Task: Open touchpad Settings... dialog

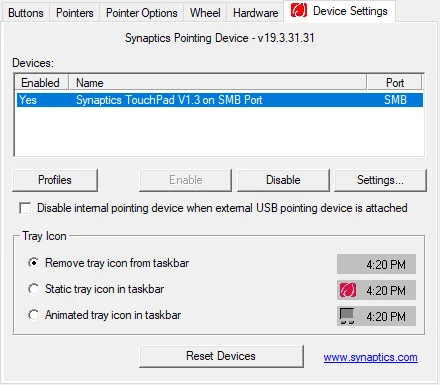Action: point(380,180)
